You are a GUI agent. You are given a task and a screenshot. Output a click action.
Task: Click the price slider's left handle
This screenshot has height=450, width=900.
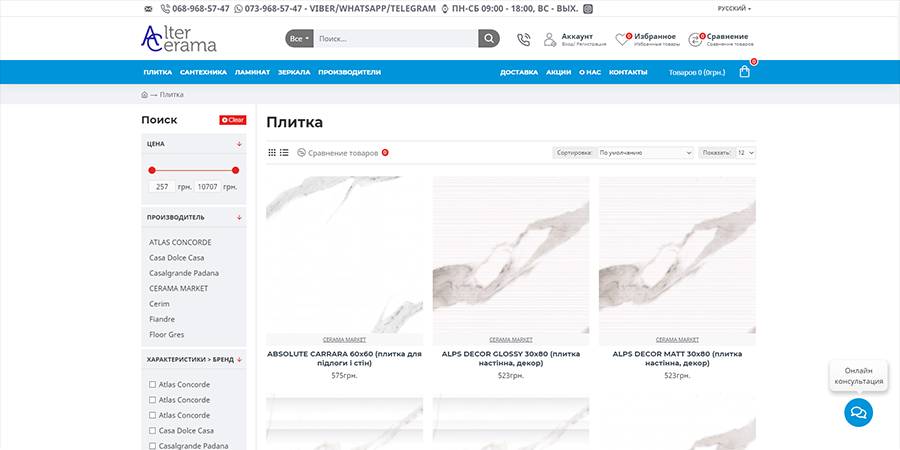[x=150, y=170]
